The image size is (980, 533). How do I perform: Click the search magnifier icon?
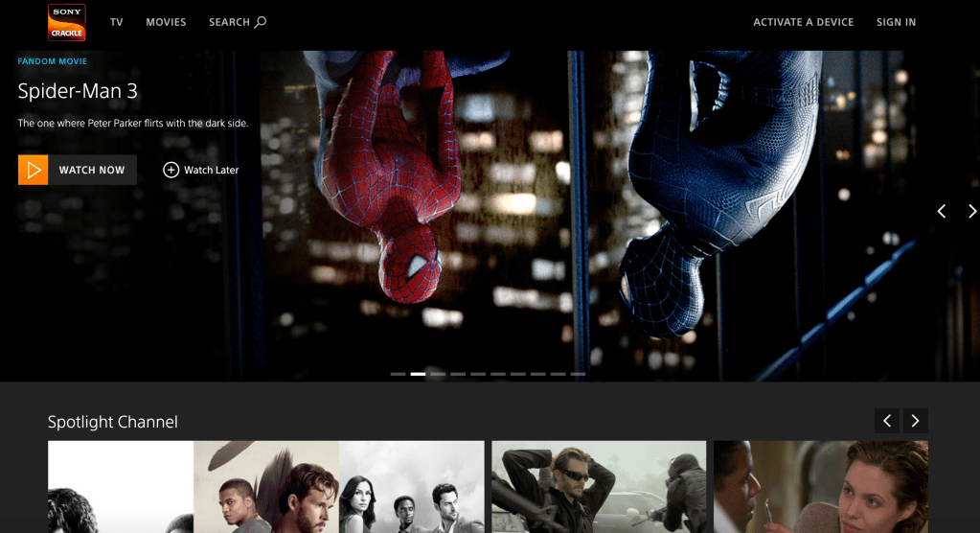pyautogui.click(x=261, y=22)
